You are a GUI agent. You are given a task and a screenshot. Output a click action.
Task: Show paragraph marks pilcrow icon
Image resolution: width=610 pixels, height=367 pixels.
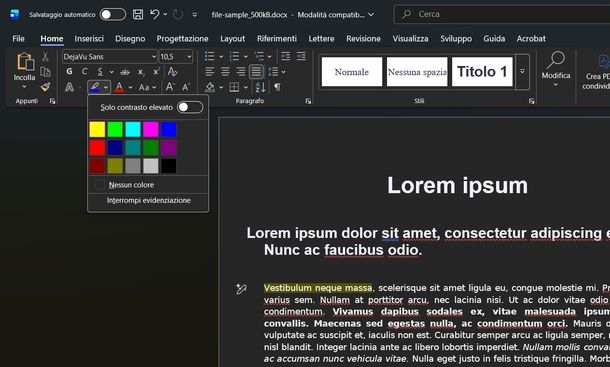pyautogui.click(x=277, y=87)
